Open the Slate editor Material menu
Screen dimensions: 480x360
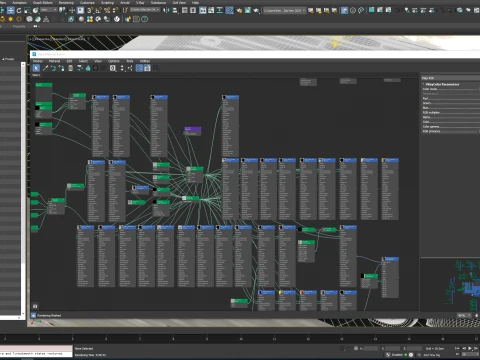tap(54, 61)
